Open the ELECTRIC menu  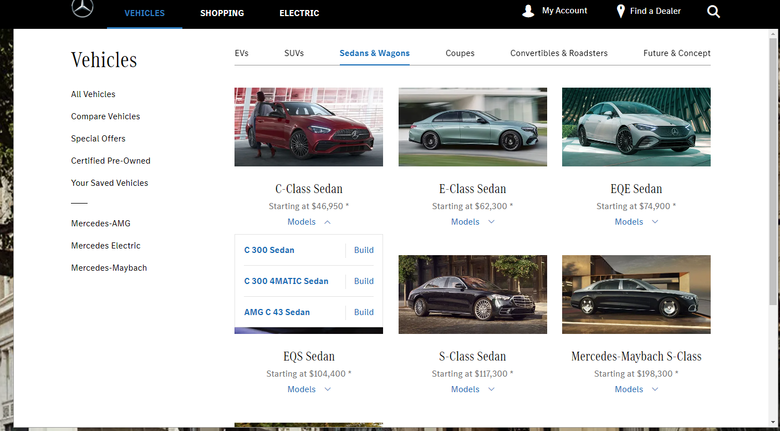click(x=299, y=13)
